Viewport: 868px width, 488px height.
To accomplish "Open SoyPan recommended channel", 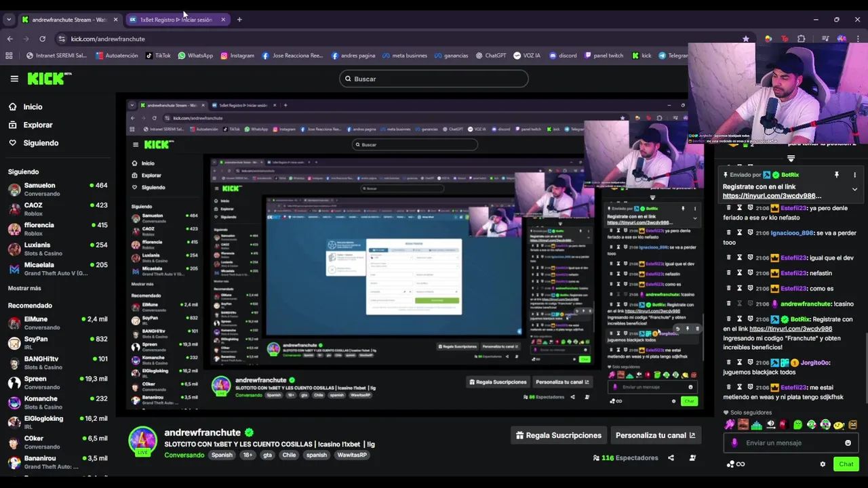I will point(58,343).
